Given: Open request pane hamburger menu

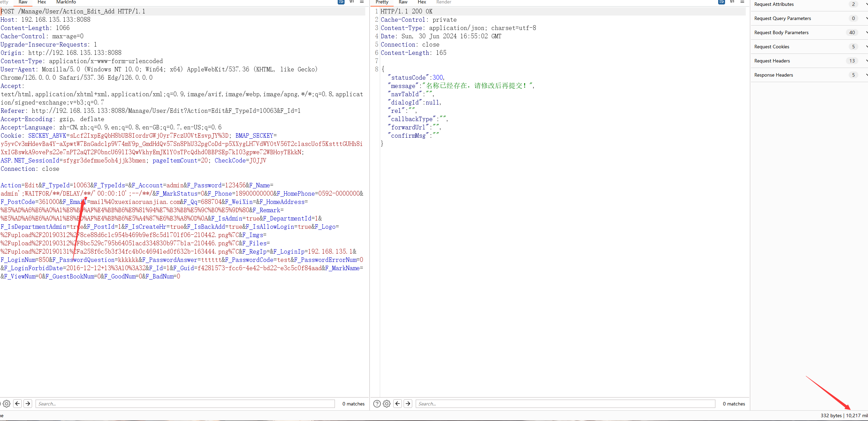Looking at the screenshot, I should (x=362, y=2).
